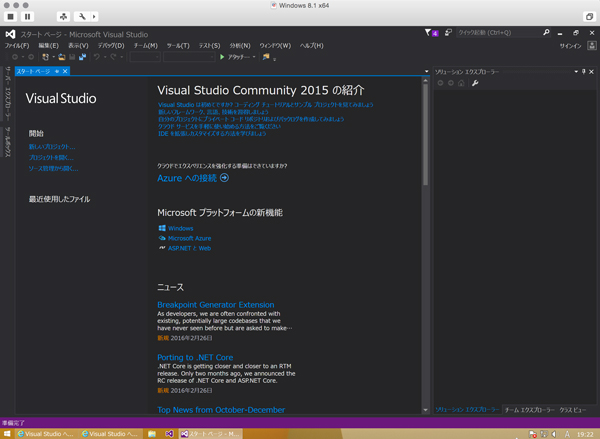Viewport: 600px width, 439px height.
Task: Open Solution Explorer window position dropdown
Action: click(x=576, y=72)
